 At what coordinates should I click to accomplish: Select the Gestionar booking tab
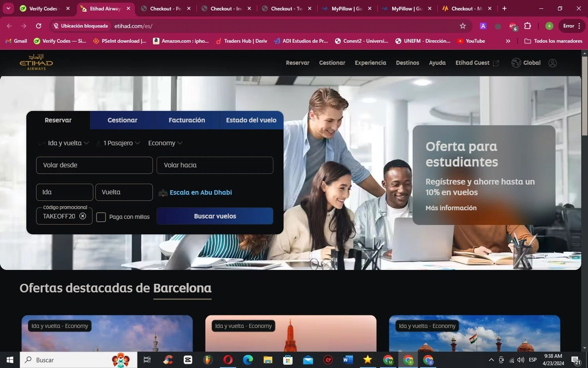122,120
